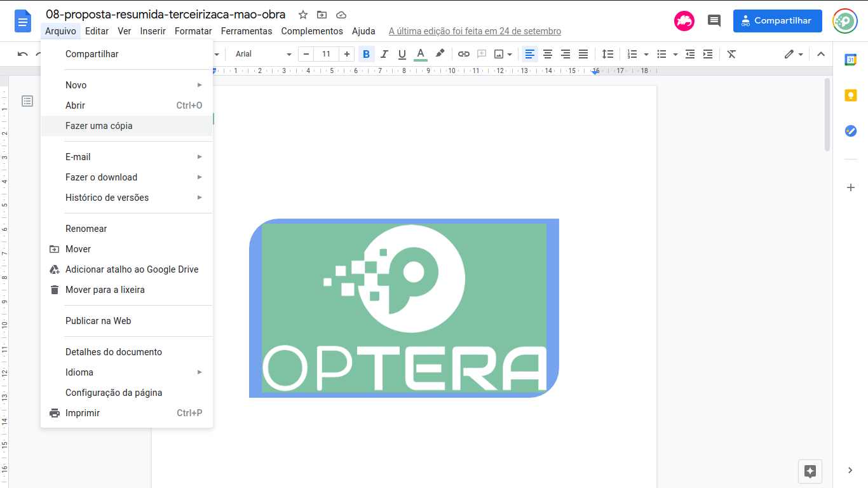868x488 pixels.
Task: Add a comment with the toolbar comment icon
Action: 482,54
